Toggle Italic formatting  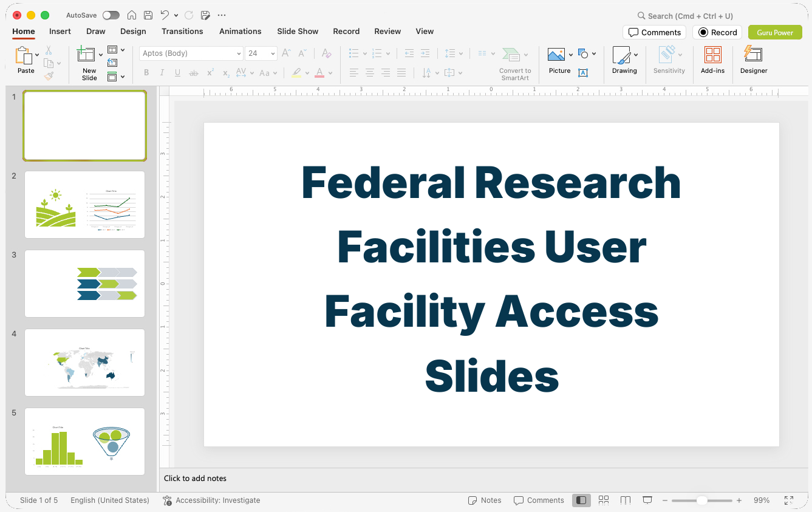[x=162, y=73]
